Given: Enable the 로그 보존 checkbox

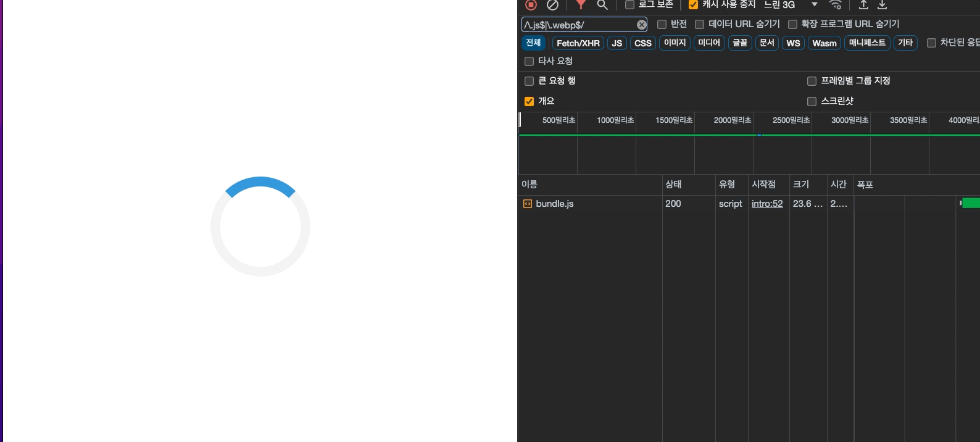Looking at the screenshot, I should [x=629, y=5].
